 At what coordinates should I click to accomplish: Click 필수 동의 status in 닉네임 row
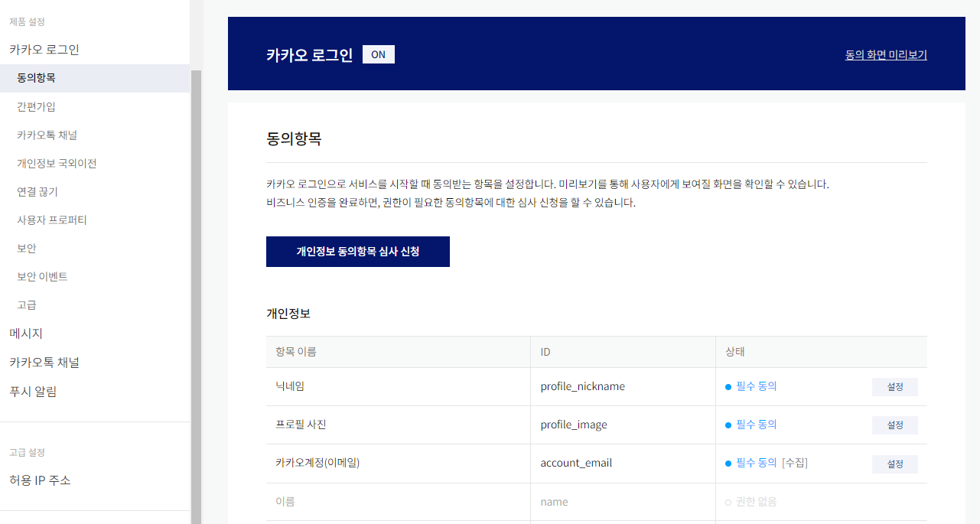756,386
